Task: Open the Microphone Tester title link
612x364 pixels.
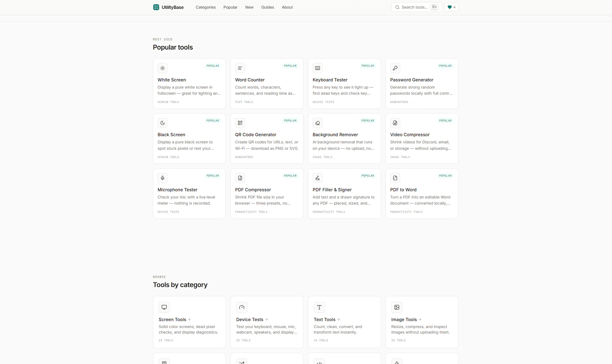Action: click(x=178, y=190)
